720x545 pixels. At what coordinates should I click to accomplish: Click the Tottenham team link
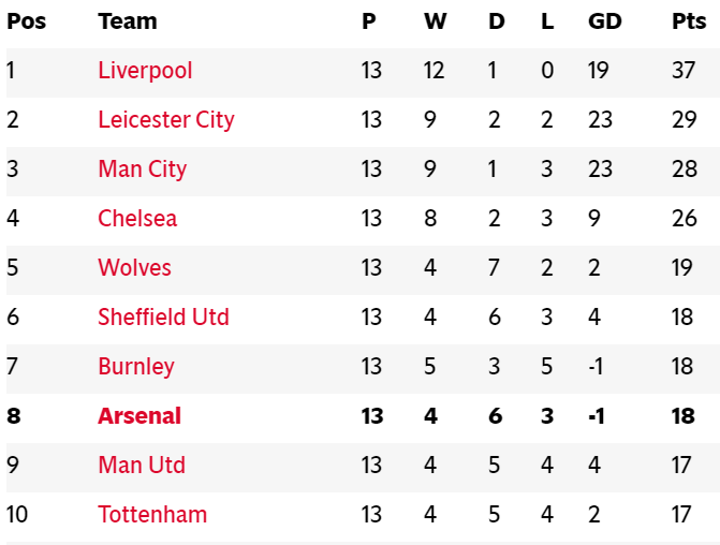point(152,515)
